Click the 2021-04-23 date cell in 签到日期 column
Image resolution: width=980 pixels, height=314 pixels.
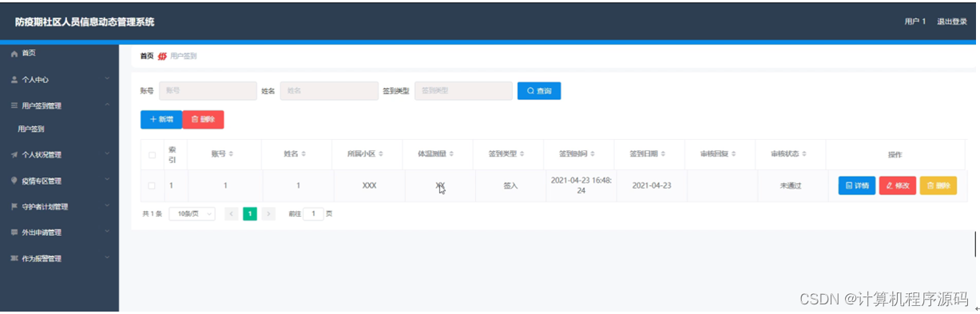point(651,185)
